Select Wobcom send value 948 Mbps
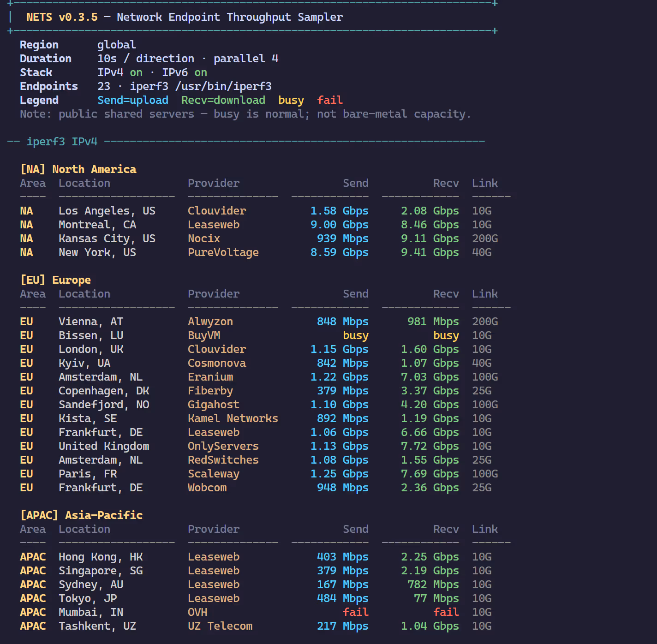This screenshot has height=644, width=657. [x=343, y=488]
